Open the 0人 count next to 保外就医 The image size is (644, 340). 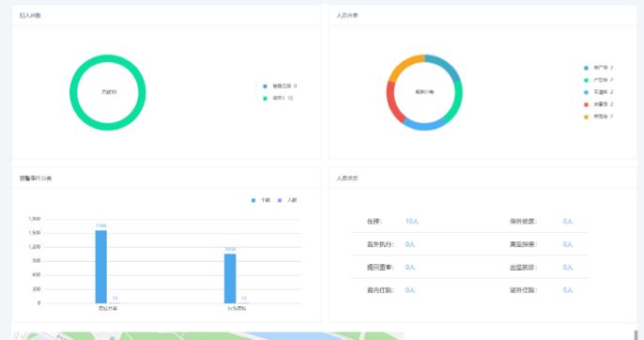568,221
